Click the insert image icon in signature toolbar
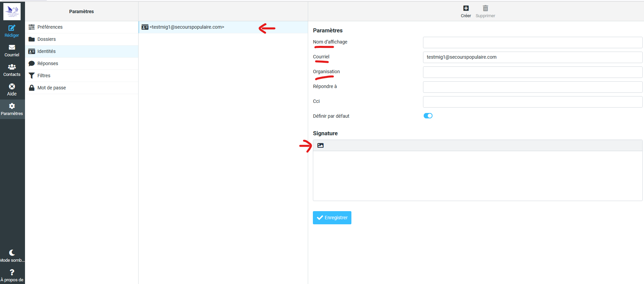 tap(320, 145)
